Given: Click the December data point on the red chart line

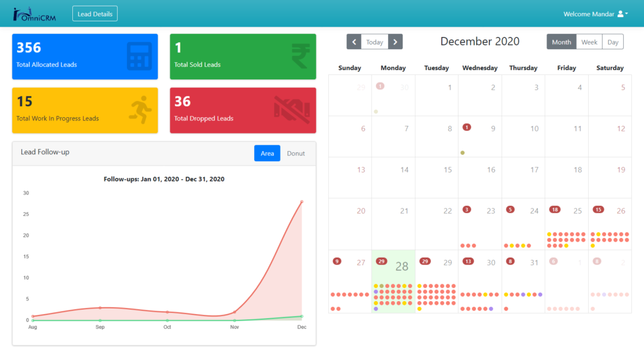Looking at the screenshot, I should pyautogui.click(x=302, y=202).
